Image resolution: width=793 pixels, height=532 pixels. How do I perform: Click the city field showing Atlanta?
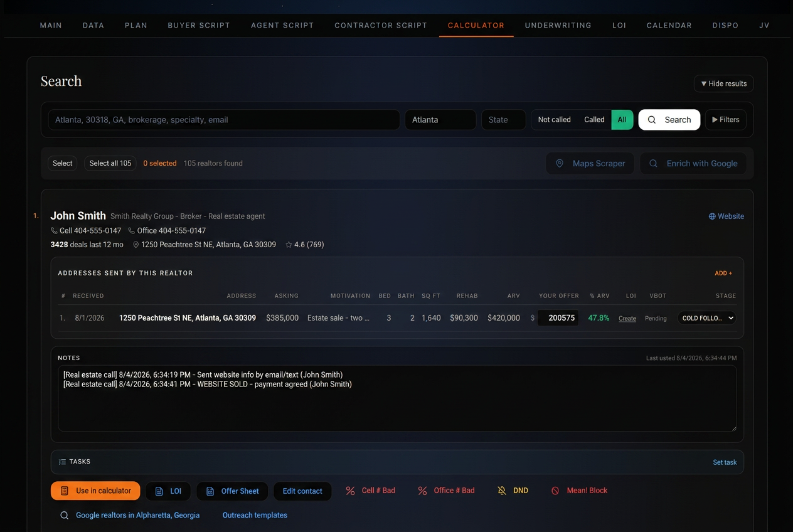(x=440, y=120)
